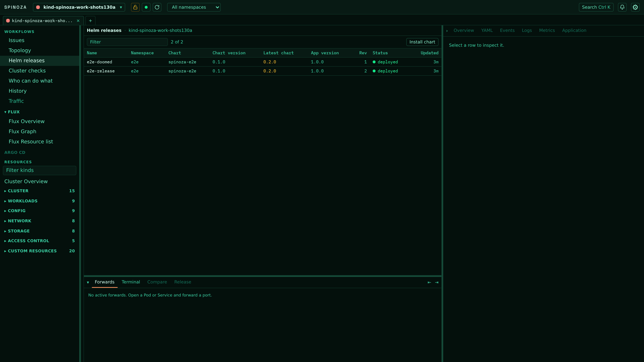Sort by Rev column header
Screen dimensions: 644x362
363,53
